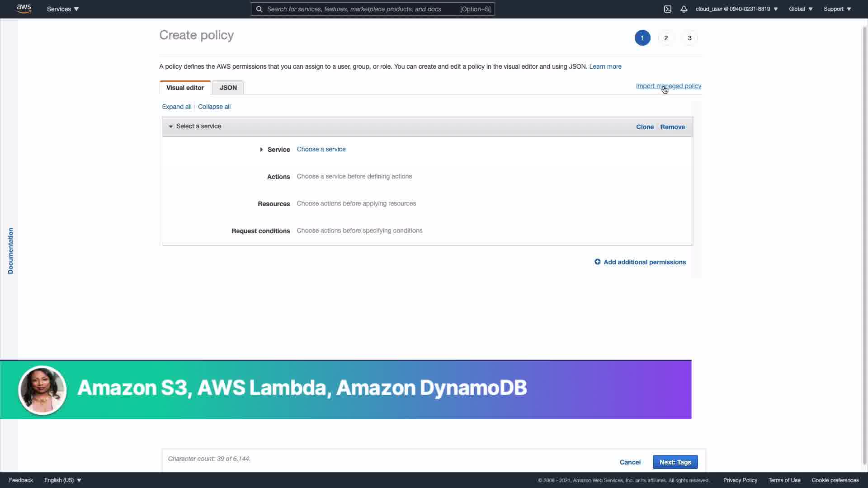This screenshot has width=868, height=488.
Task: Click the presenter avatar thumbnail
Action: pyautogui.click(x=42, y=389)
